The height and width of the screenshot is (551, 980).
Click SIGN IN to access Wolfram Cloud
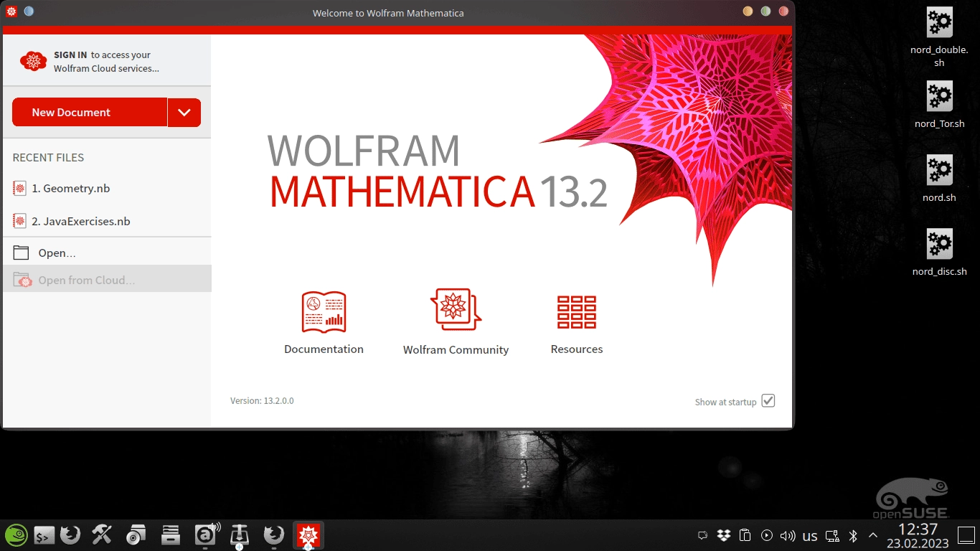point(70,55)
